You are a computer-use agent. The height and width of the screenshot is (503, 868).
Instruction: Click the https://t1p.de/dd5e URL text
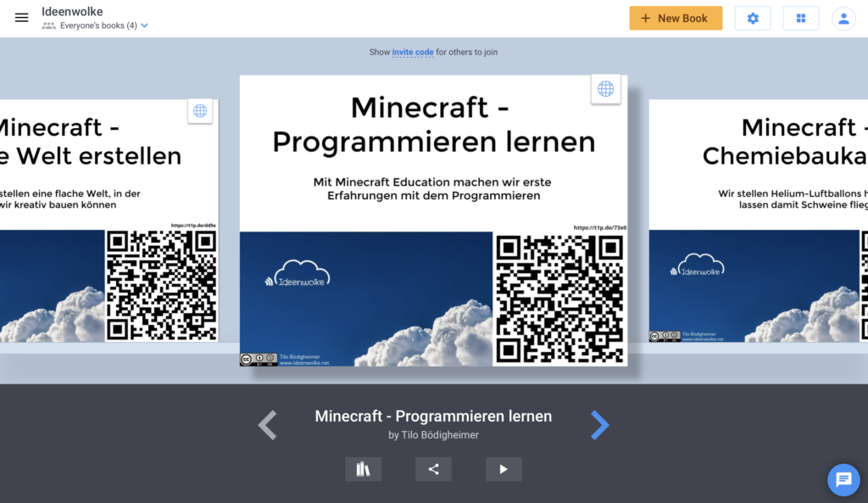click(193, 226)
